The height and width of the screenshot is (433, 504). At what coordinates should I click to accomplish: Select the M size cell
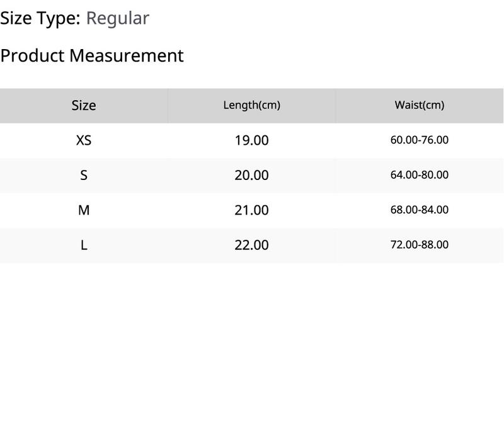point(84,210)
